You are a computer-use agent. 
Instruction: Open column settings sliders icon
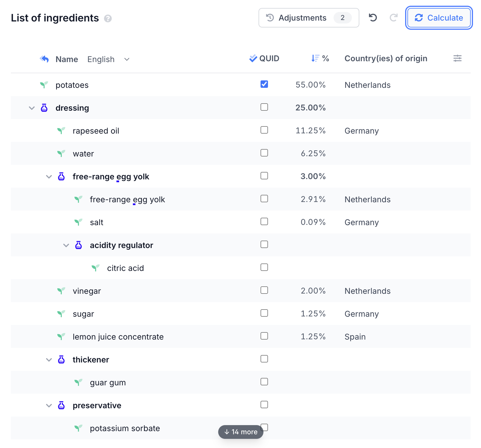[x=457, y=58]
